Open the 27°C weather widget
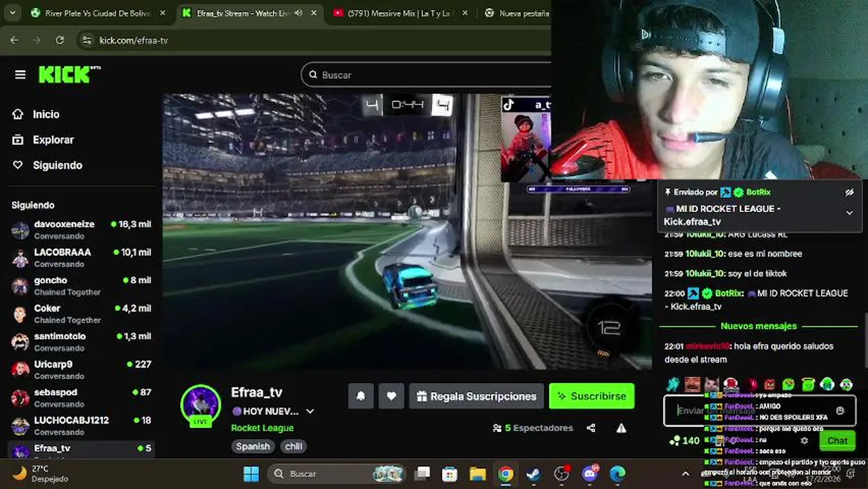Viewport: 868px width, 489px height. point(41,473)
